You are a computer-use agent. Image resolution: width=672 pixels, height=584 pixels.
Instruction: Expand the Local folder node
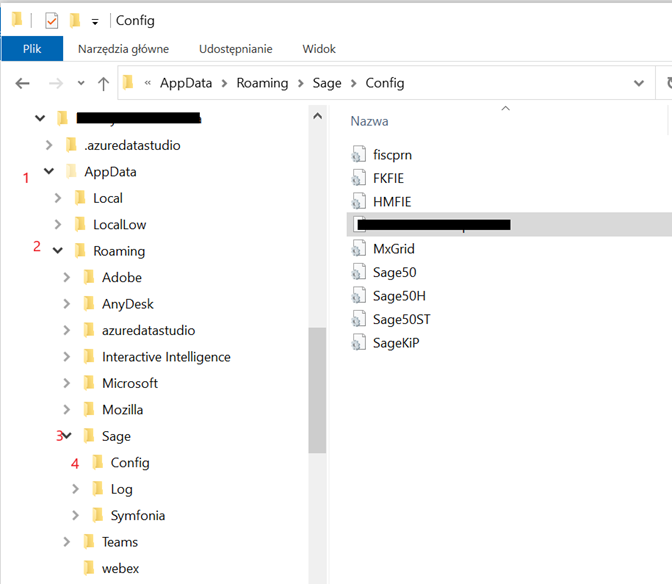(x=58, y=198)
